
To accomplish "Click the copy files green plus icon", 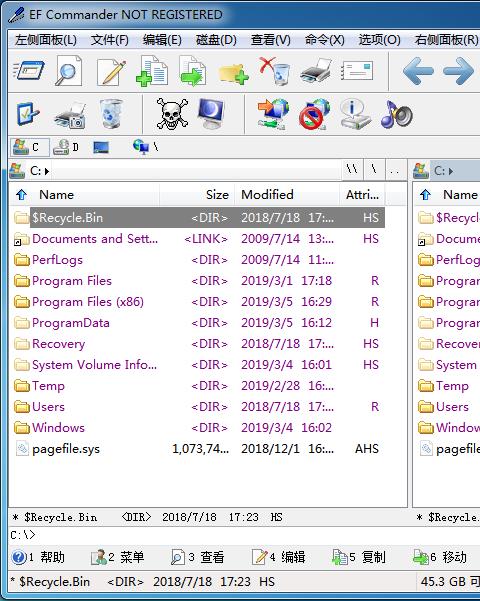I will click(x=152, y=71).
